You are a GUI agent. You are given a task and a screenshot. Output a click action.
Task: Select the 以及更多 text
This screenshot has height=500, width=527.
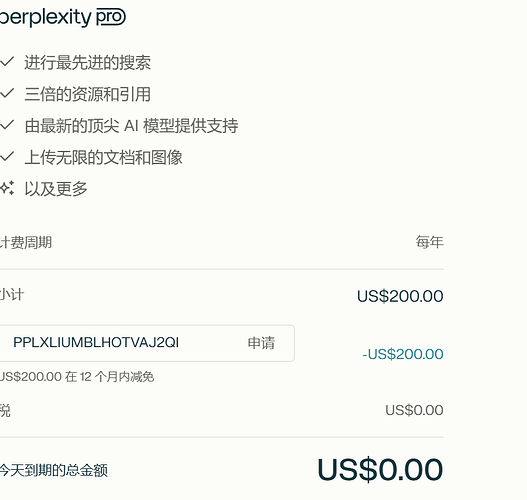point(56,189)
